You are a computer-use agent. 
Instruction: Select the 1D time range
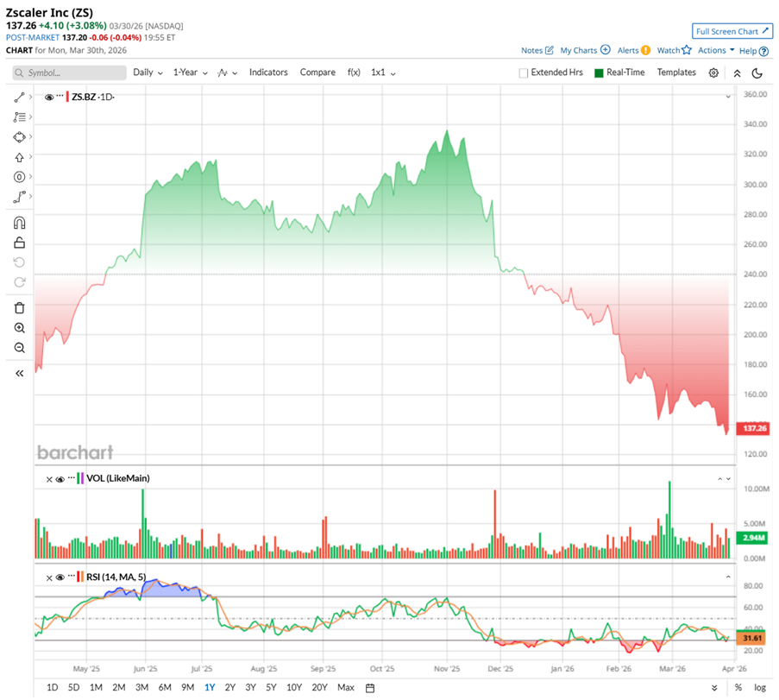[x=52, y=688]
